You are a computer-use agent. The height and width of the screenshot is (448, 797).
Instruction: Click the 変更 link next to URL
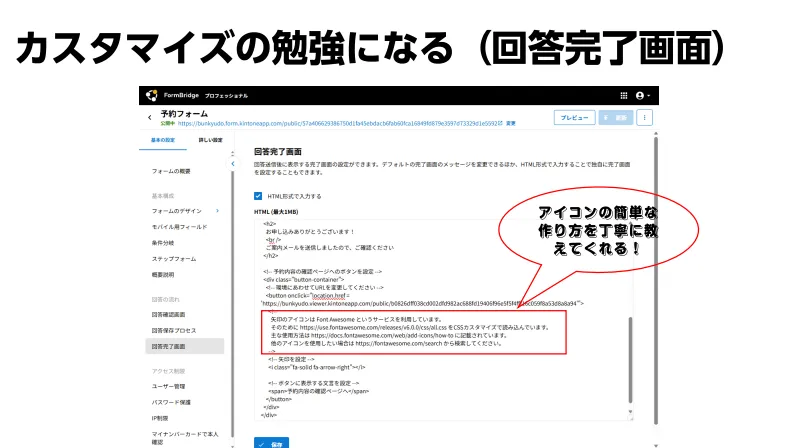tap(512, 124)
